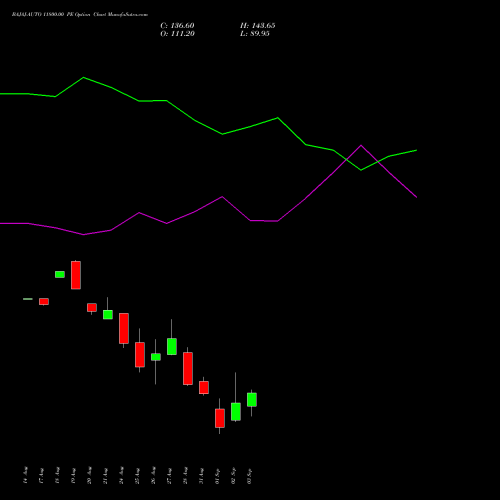Click the red 01 Sep candlestick

coord(220,418)
